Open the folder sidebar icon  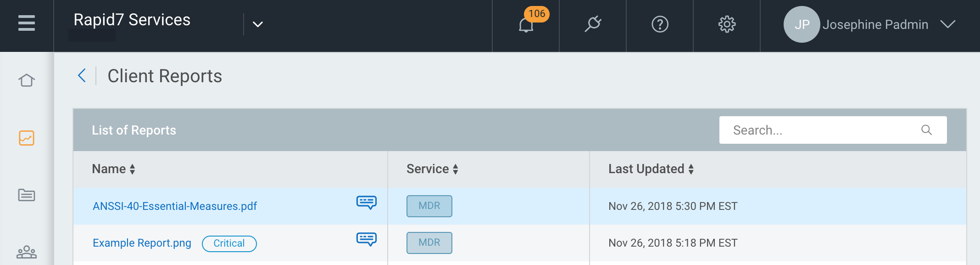coord(27,195)
